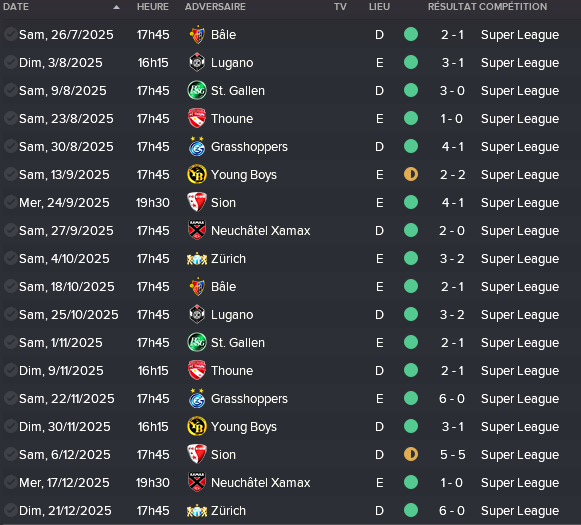Open Grasshoppers logo on 30/8/2025 row
This screenshot has height=525, width=581.
pyautogui.click(x=197, y=147)
